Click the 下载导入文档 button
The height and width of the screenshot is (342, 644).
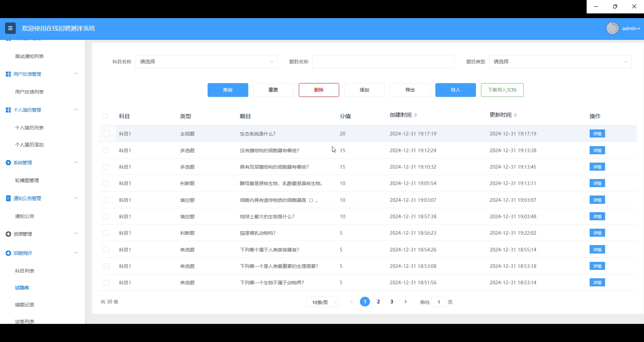(502, 90)
